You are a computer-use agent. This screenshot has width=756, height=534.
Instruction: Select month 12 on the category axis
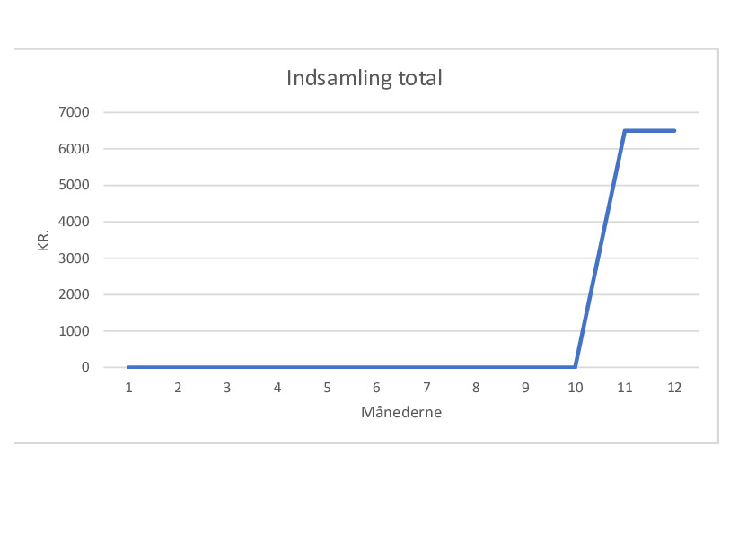(674, 388)
